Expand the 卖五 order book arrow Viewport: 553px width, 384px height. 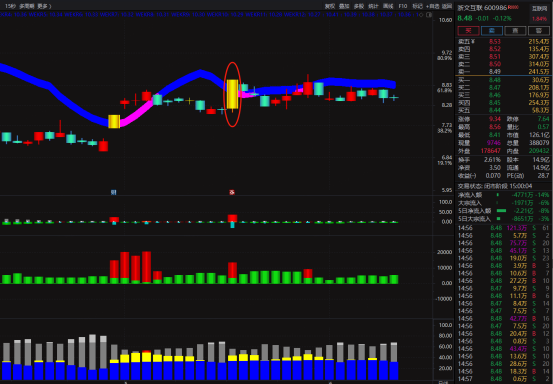click(473, 42)
